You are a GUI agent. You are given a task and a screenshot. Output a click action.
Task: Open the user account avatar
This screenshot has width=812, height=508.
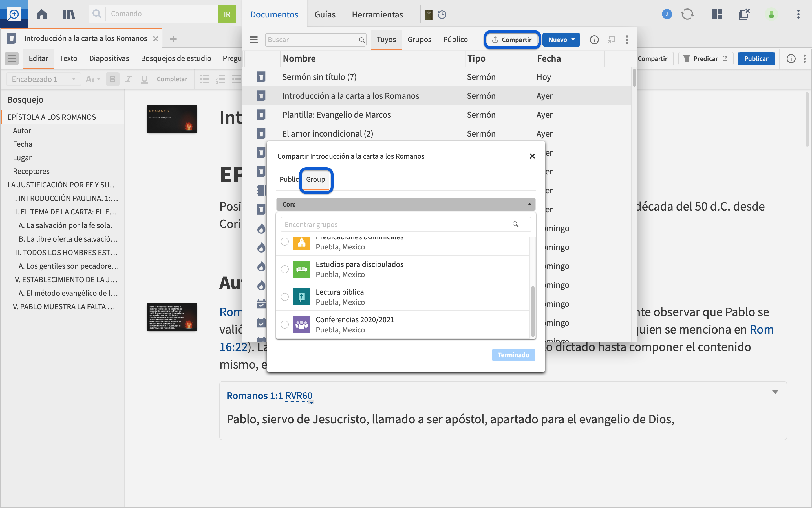771,14
